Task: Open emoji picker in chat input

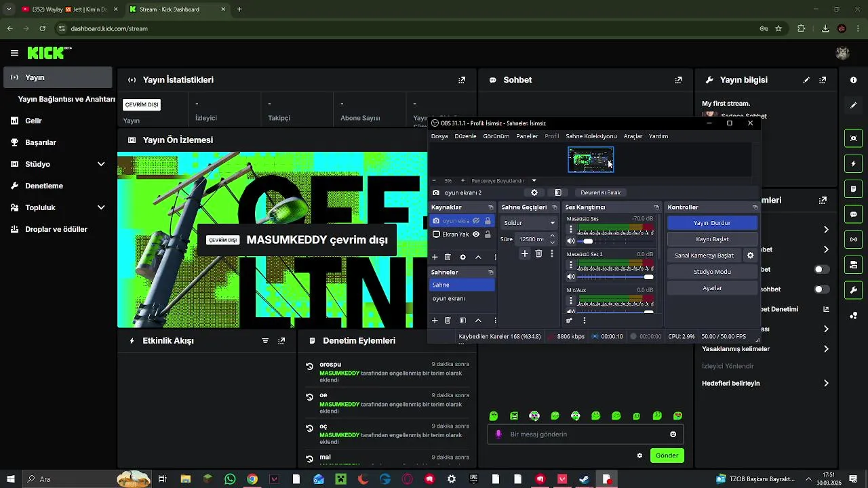Action: (673, 434)
